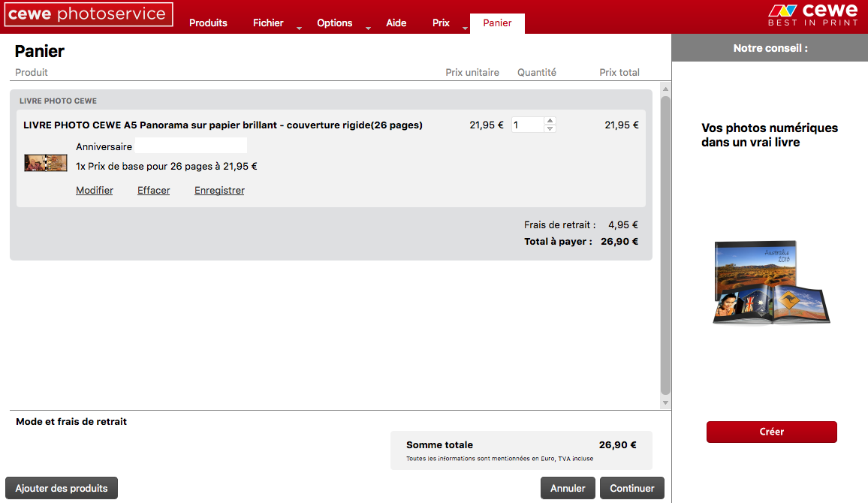
Task: Click the cewe photoservice logo
Action: (x=89, y=14)
